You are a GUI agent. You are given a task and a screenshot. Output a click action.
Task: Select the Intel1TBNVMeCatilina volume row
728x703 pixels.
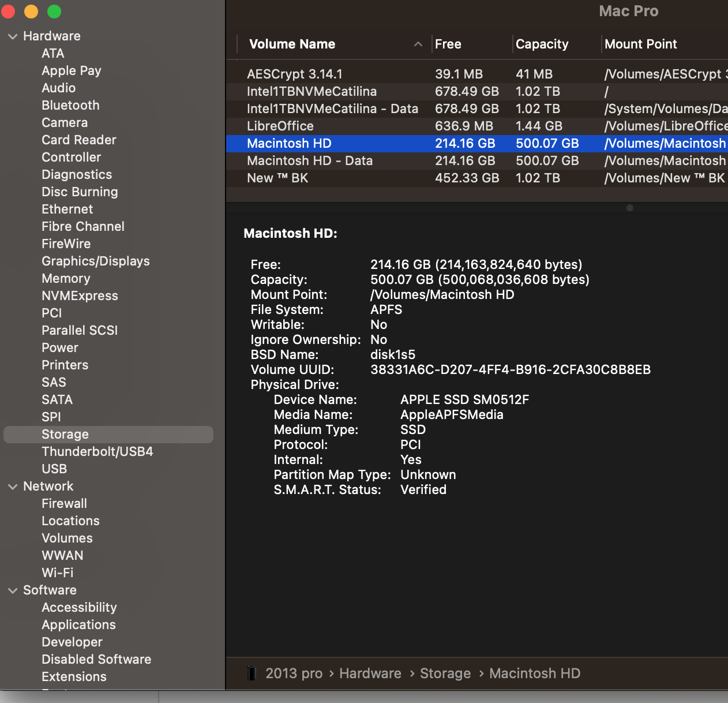[x=477, y=91]
